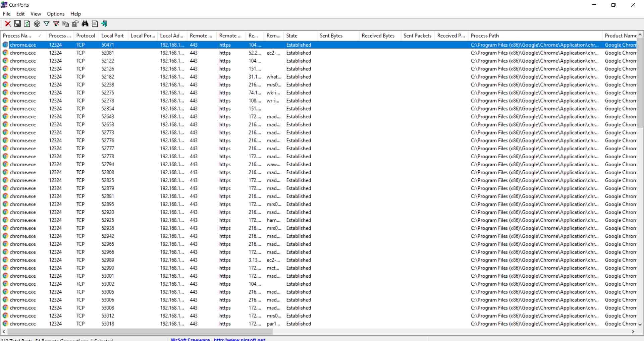Click the TCP protocol cell in the 52776 row

(80, 140)
